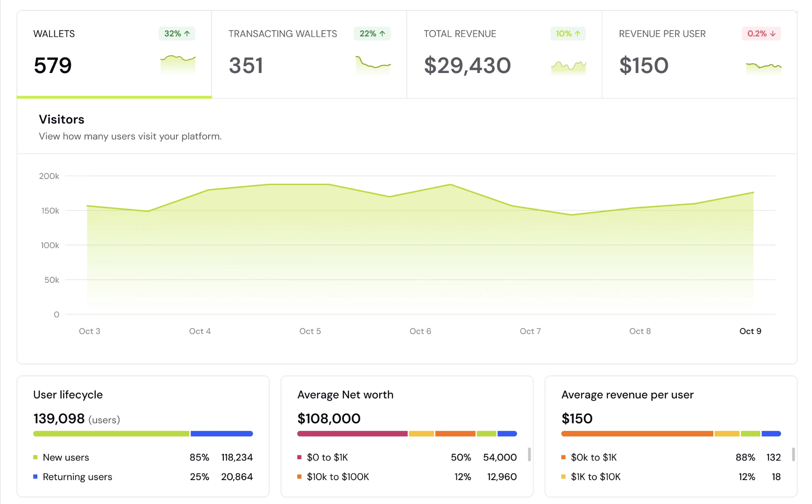This screenshot has height=504, width=812.
Task: Click the green New users legend square
Action: point(36,457)
